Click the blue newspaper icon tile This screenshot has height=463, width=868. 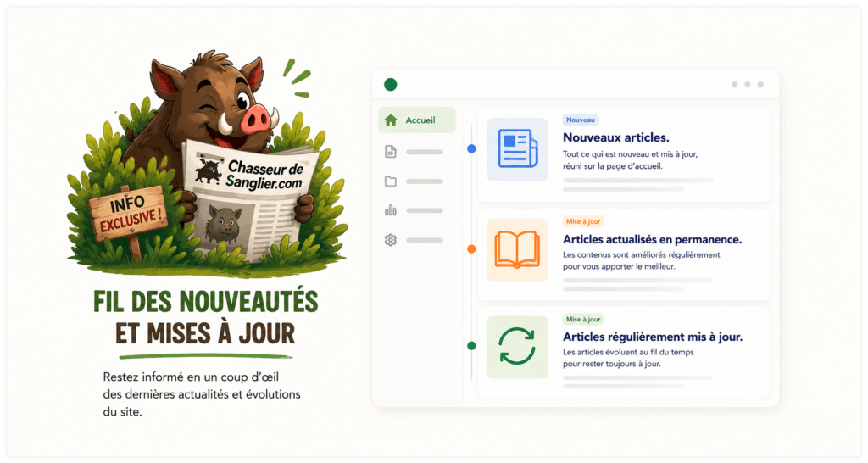[517, 149]
